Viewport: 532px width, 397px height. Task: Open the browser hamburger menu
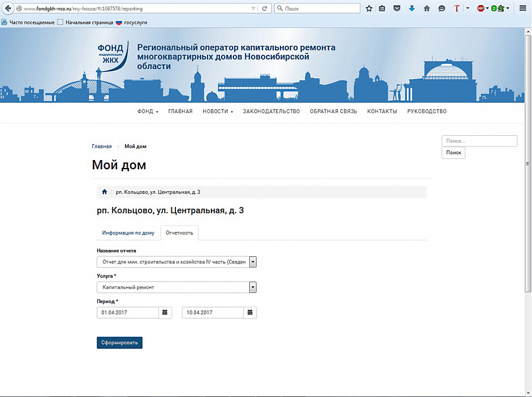(523, 8)
